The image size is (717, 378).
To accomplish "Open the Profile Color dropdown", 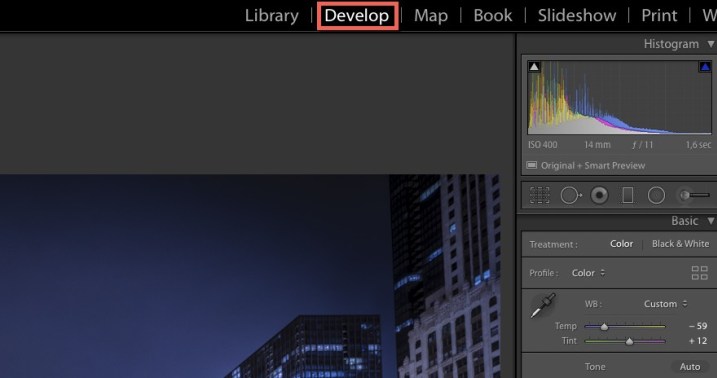I will [x=588, y=273].
